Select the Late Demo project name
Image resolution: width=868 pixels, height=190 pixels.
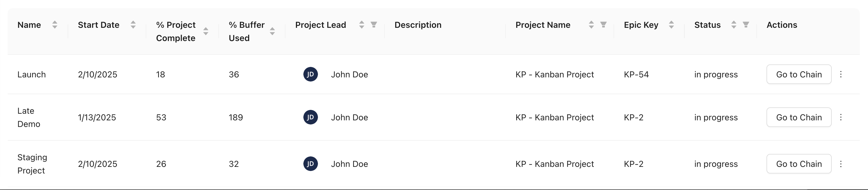coord(29,118)
